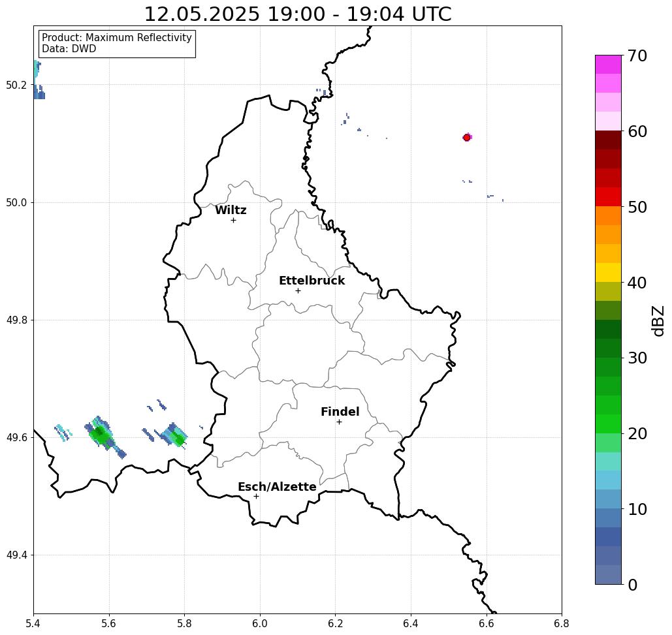Click the '20' tick label on colorbar

(637, 433)
